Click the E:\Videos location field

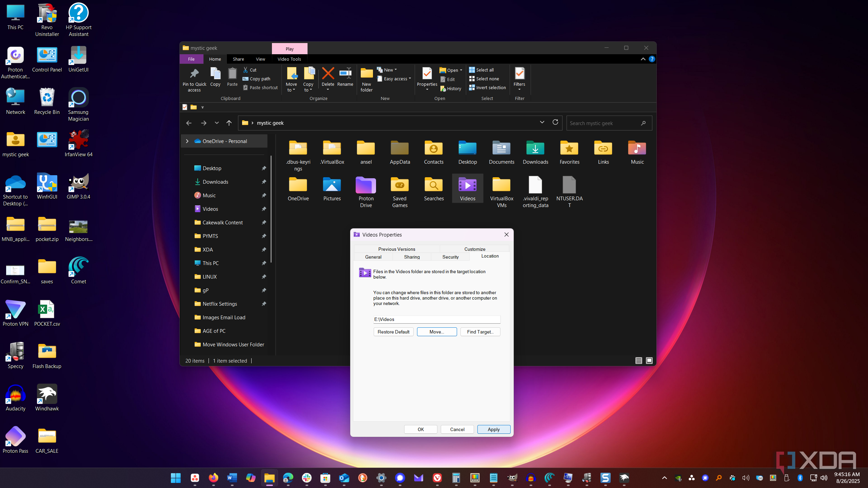437,319
